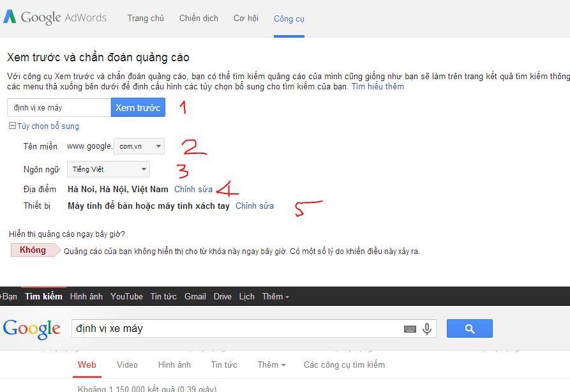Screen dimensions: 570x392
Task: Follow the Tìm hiểu thêm link
Action: (x=378, y=87)
